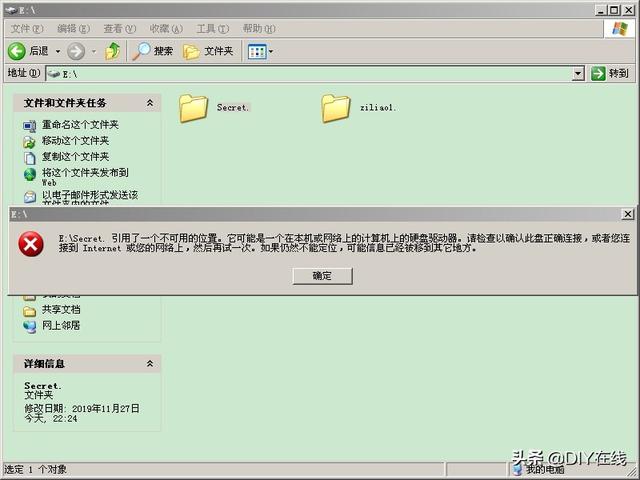640x480 pixels.
Task: Click the Back arrow icon
Action: tap(17, 51)
